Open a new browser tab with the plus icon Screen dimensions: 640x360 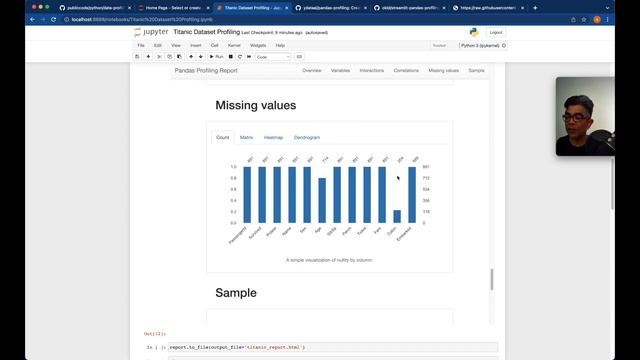pos(535,8)
